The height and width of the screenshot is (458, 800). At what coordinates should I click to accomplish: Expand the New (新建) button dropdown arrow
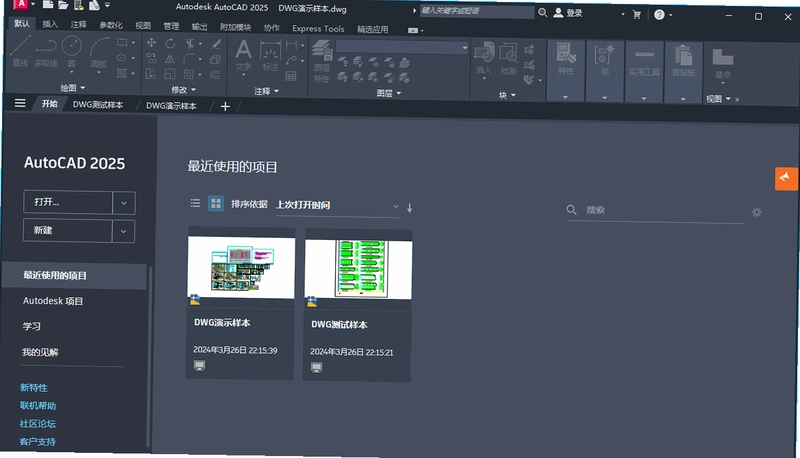point(123,231)
